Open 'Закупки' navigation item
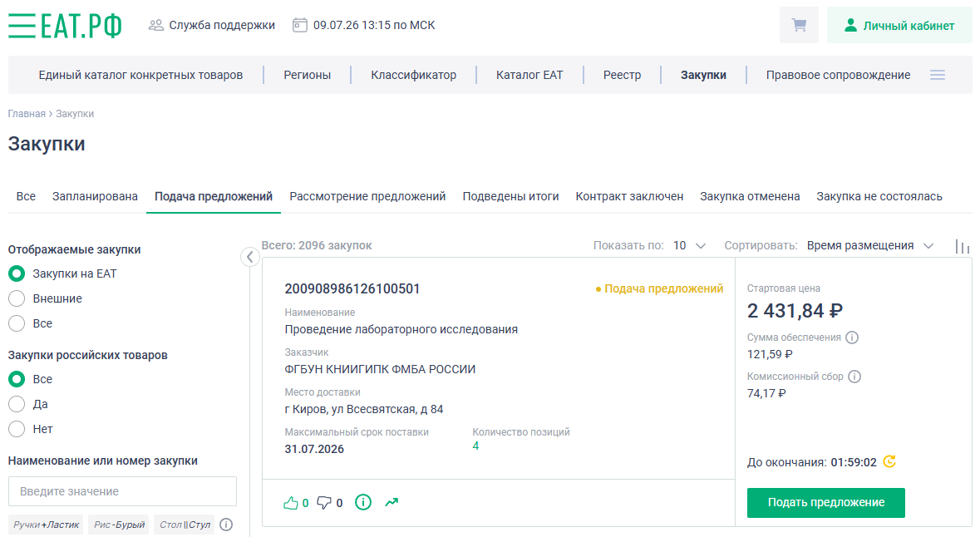The image size is (980, 537). click(703, 75)
